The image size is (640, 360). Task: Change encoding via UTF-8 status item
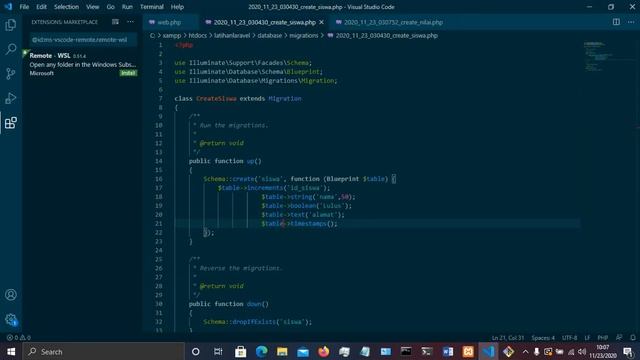[569, 338]
